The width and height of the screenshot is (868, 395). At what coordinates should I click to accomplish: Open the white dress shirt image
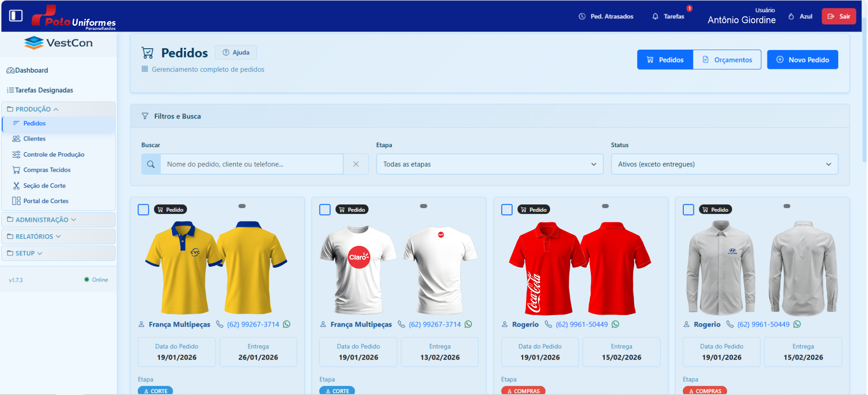(762, 268)
